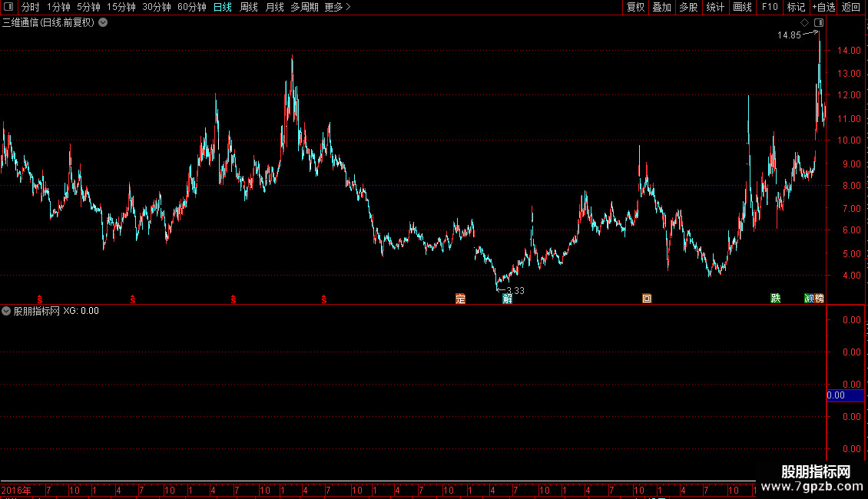Open F10 company information
The image size is (868, 499).
coord(770,7)
